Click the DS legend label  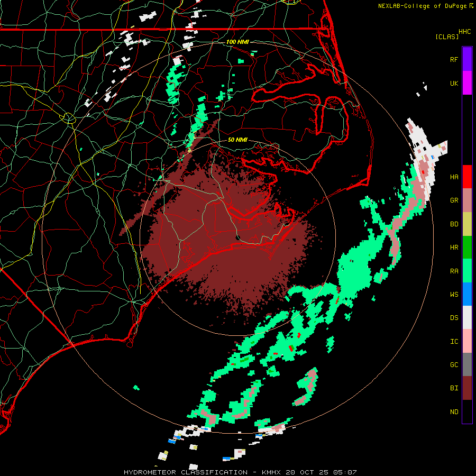click(x=454, y=317)
